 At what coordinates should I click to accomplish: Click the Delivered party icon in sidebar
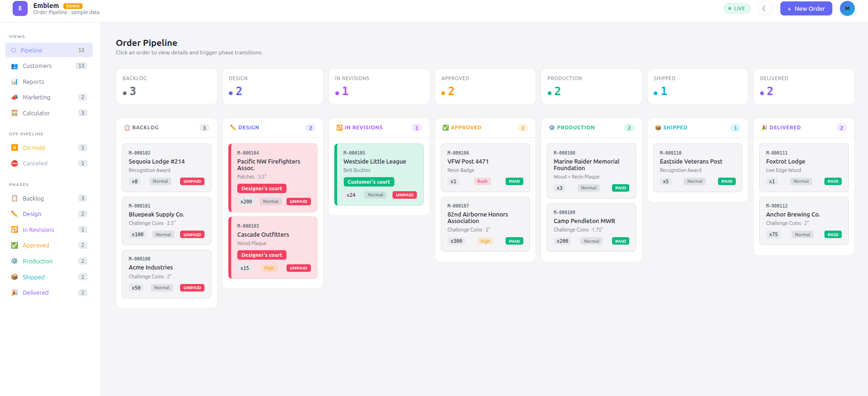15,292
